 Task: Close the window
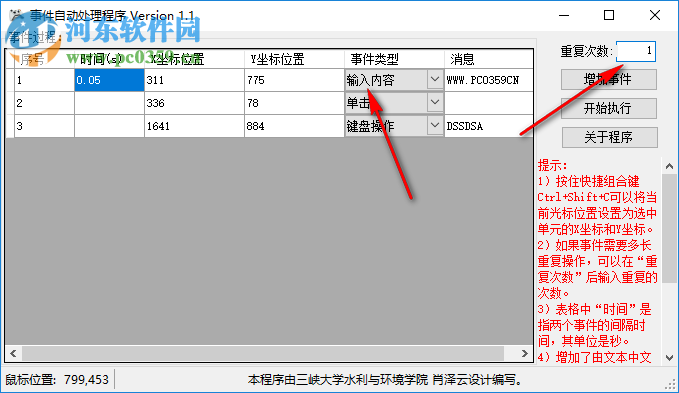[655, 16]
